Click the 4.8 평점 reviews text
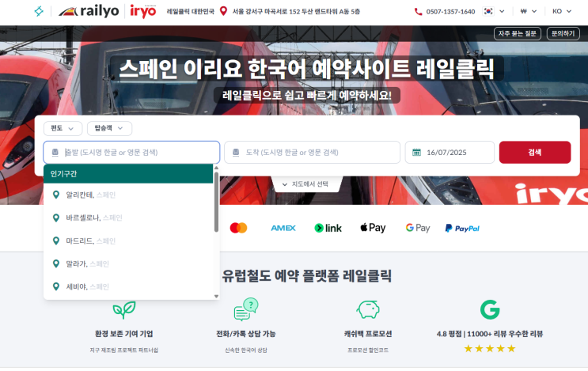The width and height of the screenshot is (588, 371). click(x=490, y=334)
